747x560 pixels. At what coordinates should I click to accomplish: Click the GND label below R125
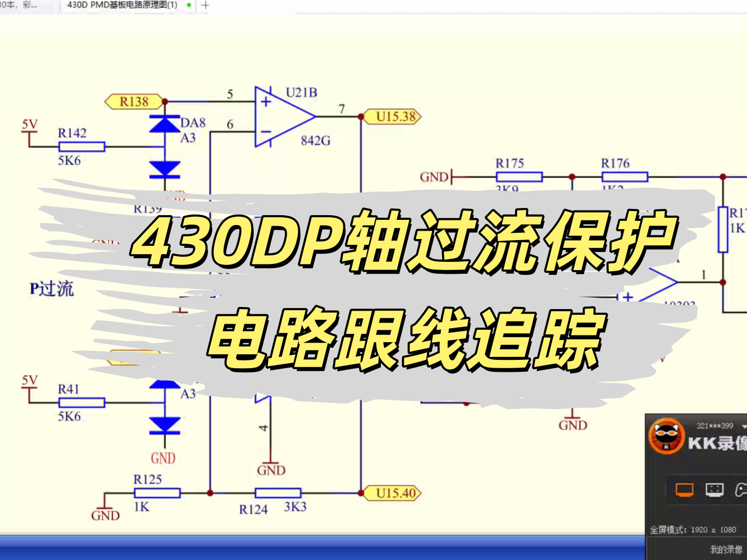coord(105,515)
